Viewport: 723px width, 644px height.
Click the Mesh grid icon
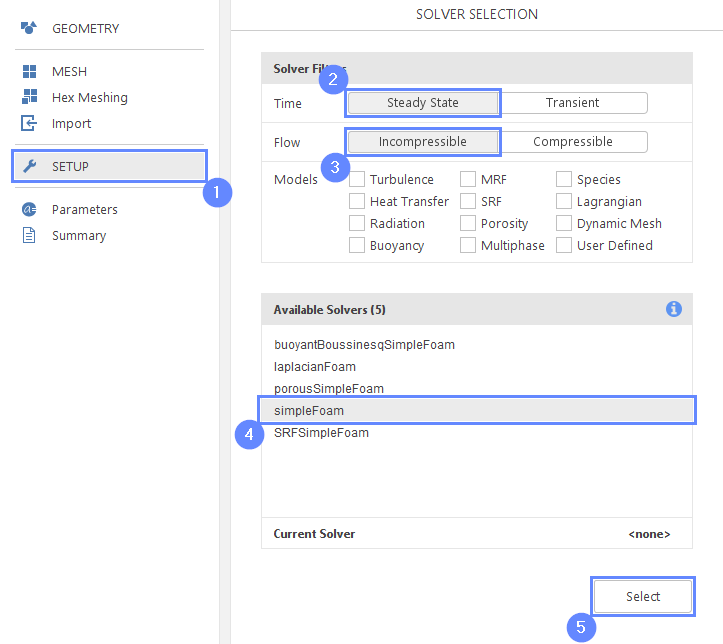point(29,72)
